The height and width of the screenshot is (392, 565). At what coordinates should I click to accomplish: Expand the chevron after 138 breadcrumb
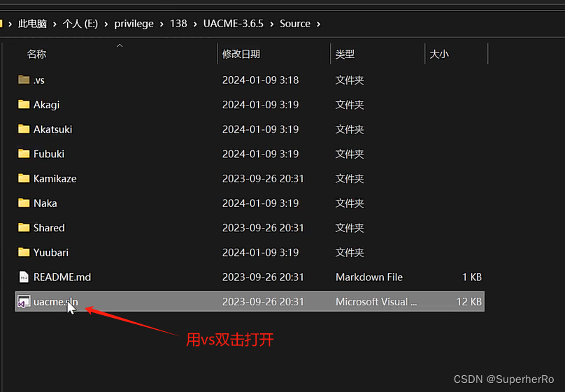coord(195,24)
